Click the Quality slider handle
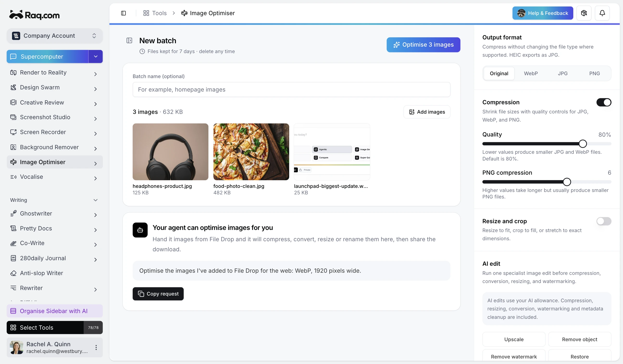The height and width of the screenshot is (364, 623). click(x=583, y=144)
